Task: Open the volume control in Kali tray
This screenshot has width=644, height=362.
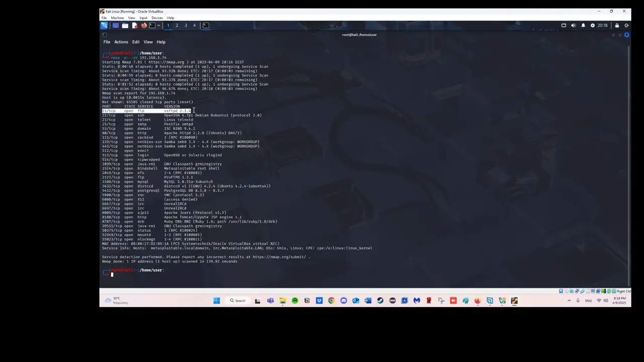Action: (573, 25)
